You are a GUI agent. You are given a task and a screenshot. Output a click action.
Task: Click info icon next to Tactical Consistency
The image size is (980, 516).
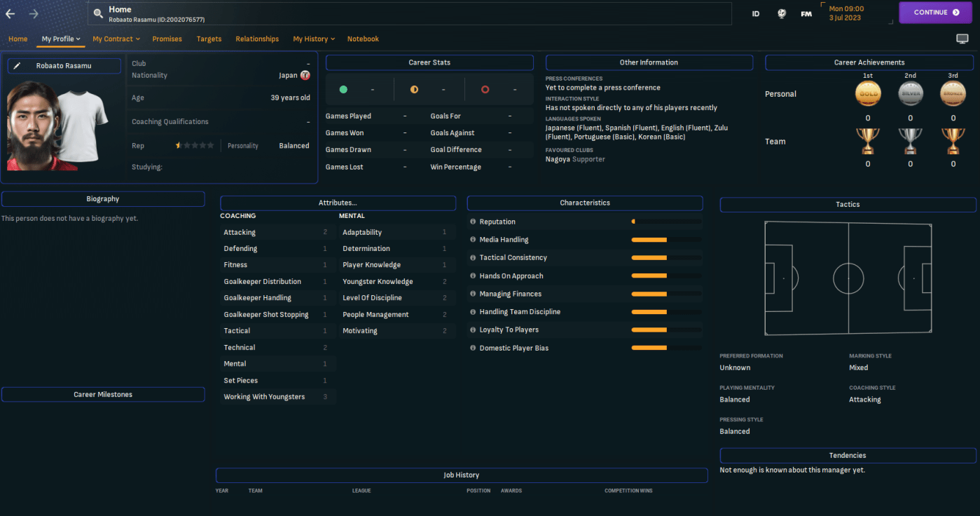[x=473, y=258]
